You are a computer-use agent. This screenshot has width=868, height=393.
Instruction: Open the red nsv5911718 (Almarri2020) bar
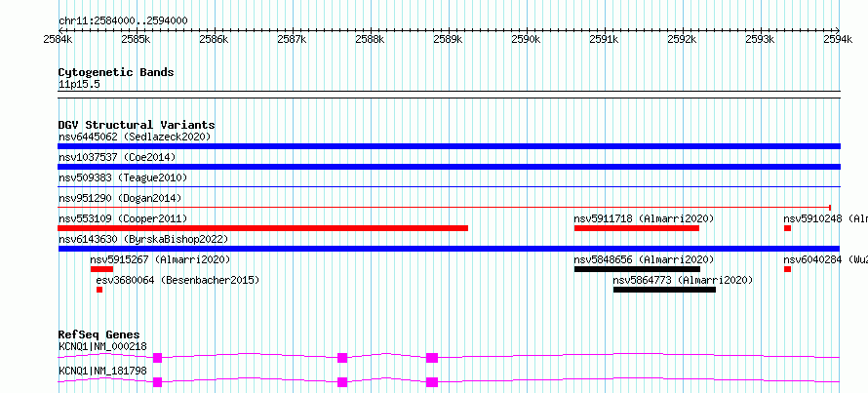point(637,228)
